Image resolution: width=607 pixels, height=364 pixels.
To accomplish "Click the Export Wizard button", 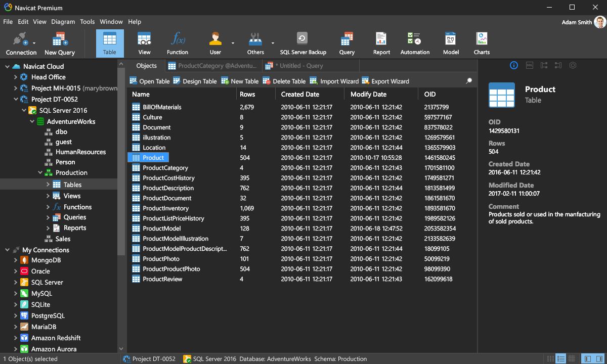I will point(385,81).
